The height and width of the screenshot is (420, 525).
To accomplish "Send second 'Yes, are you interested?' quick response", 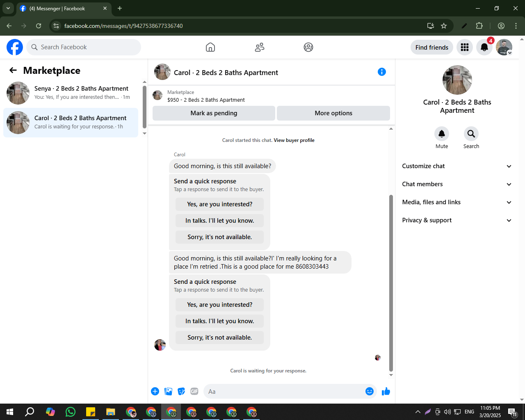I will click(x=219, y=305).
